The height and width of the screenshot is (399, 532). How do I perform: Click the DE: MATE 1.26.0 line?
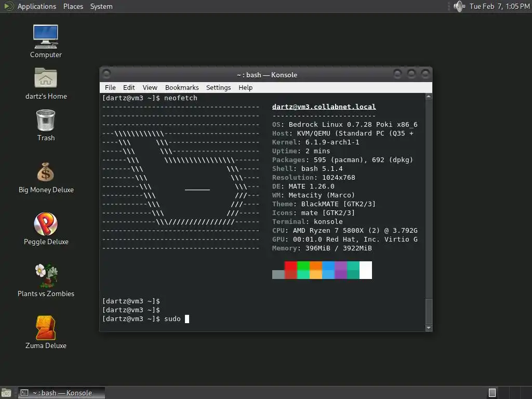[x=303, y=187]
